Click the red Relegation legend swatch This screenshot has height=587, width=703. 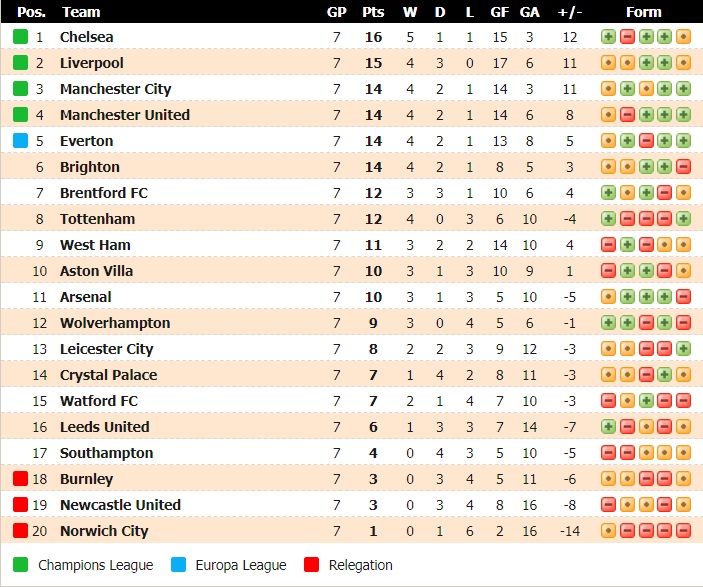pyautogui.click(x=311, y=565)
